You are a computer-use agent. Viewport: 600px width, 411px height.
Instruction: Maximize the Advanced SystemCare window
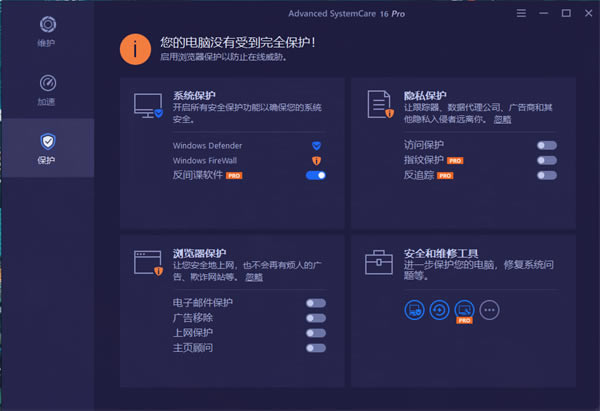point(566,13)
